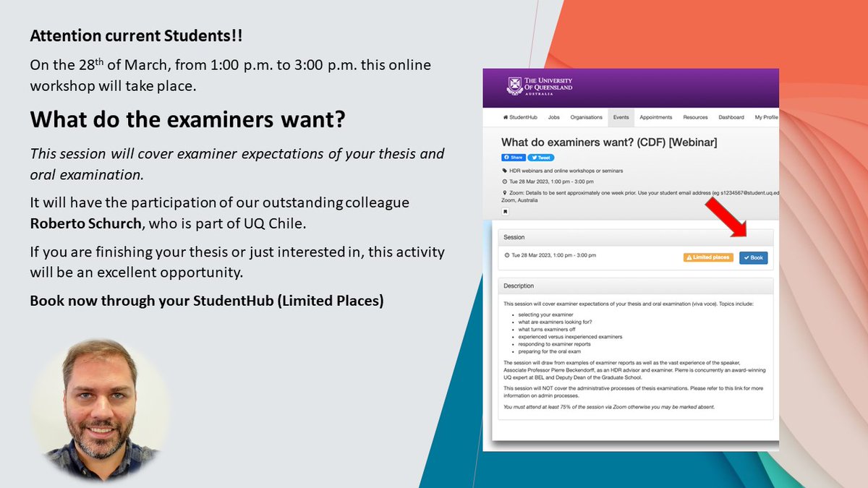Image resolution: width=868 pixels, height=488 pixels.
Task: Click the checkmark icon inside the Book button
Action: point(746,257)
